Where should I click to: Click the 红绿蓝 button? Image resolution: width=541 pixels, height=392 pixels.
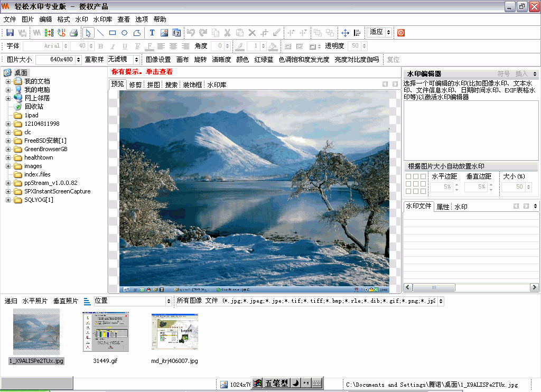264,60
